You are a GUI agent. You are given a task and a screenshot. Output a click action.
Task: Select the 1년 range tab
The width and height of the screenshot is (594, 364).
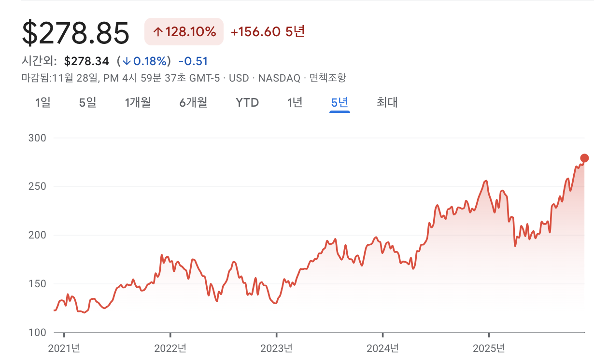tap(295, 102)
